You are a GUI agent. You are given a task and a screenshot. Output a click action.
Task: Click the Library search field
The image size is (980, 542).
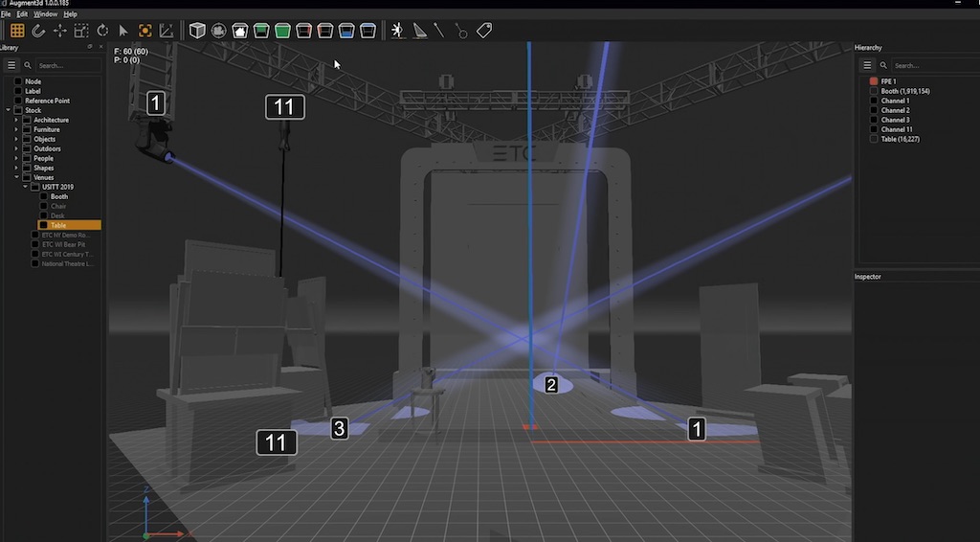point(67,65)
